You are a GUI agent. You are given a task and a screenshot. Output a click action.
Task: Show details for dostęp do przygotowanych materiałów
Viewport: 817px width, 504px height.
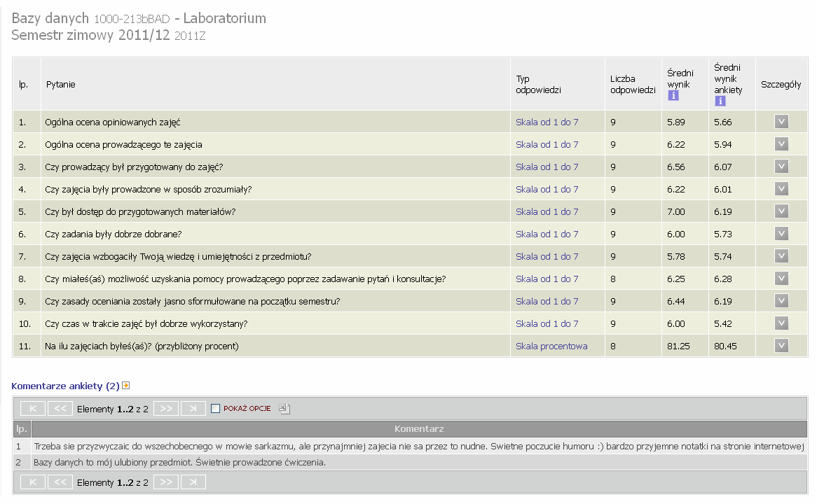(781, 211)
